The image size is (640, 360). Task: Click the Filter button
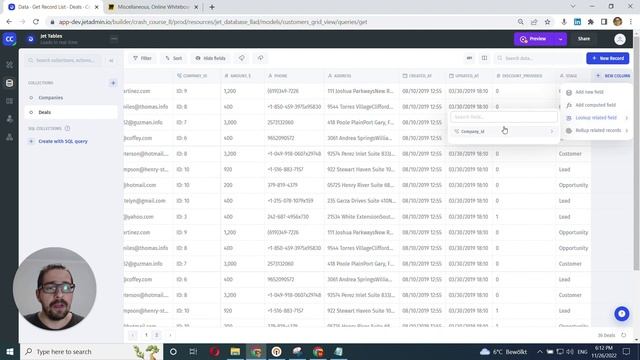(x=142, y=58)
